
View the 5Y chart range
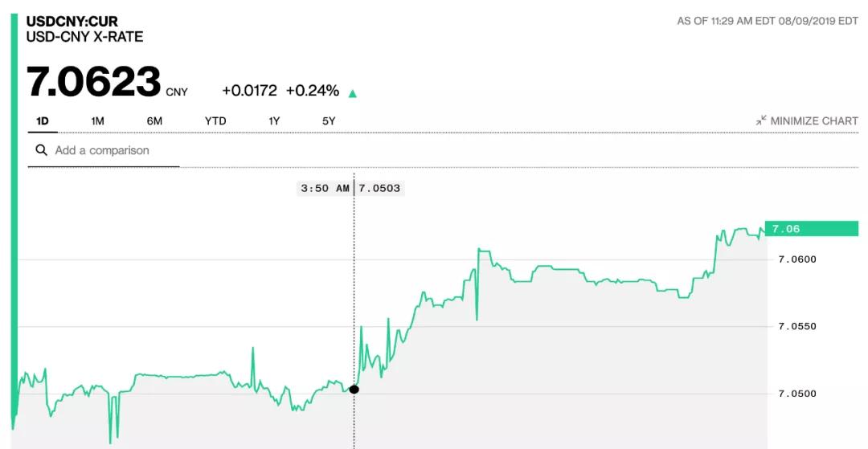pyautogui.click(x=328, y=120)
